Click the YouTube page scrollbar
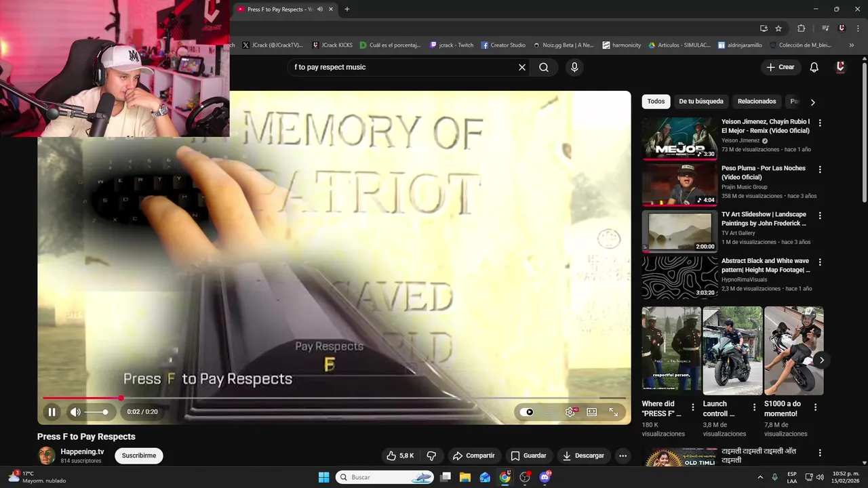 pos(864,133)
